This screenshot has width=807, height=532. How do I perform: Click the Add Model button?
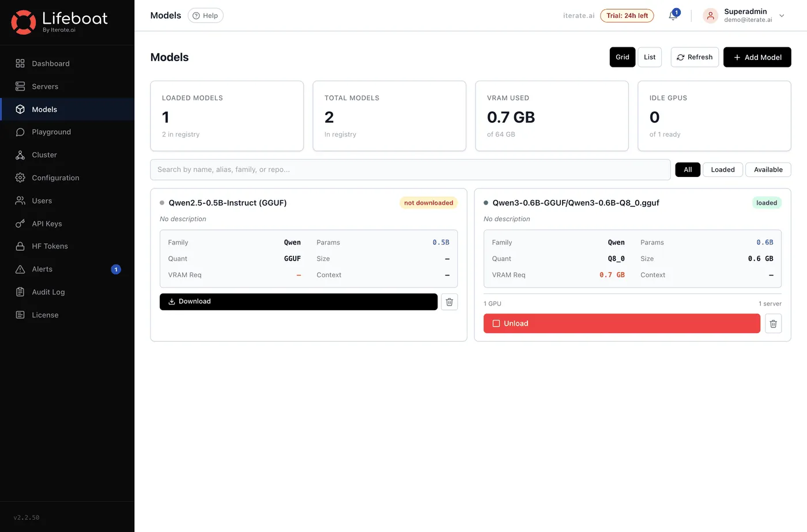[757, 57]
